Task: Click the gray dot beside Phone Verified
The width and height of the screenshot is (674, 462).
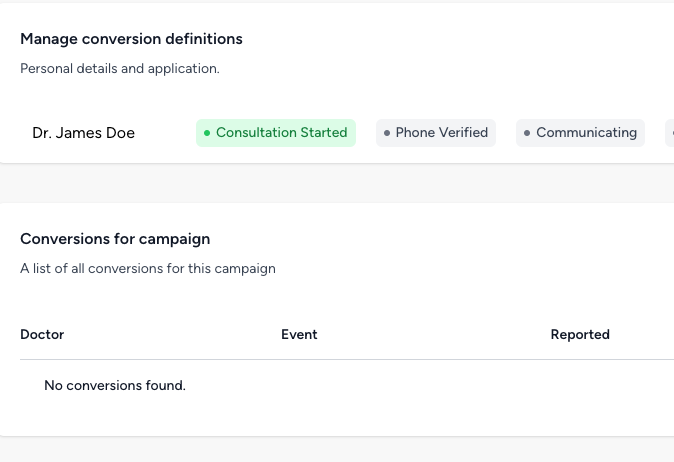Action: click(x=387, y=133)
